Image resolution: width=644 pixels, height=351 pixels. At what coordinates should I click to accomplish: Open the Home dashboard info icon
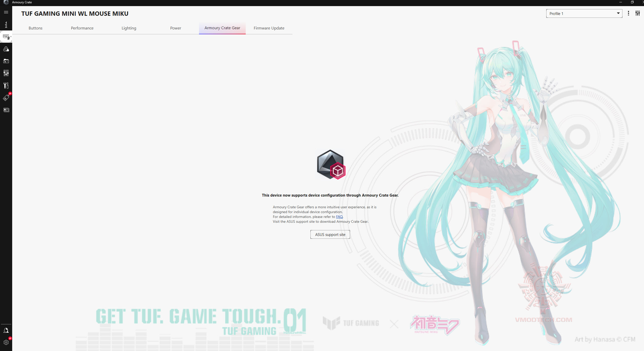pos(6,25)
